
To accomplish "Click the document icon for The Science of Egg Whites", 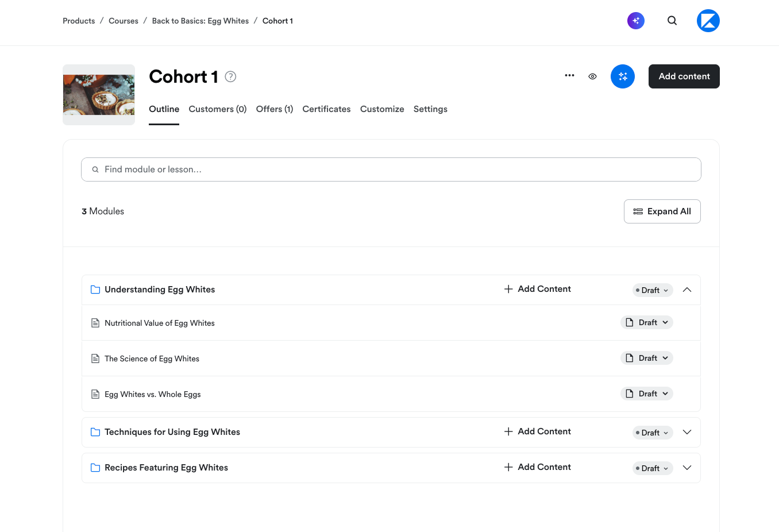I will [95, 358].
